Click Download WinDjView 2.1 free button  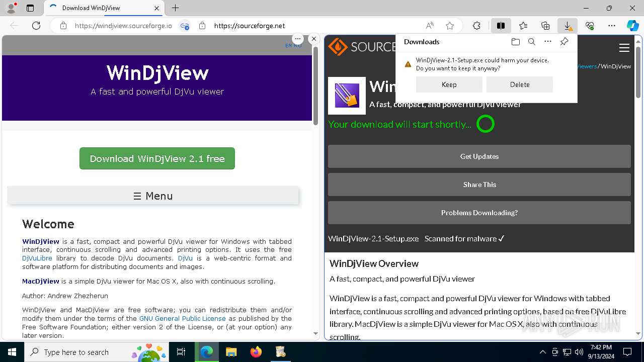point(157,158)
